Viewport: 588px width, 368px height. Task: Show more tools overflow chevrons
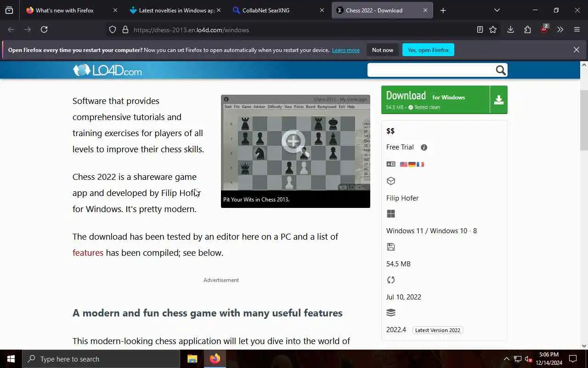click(560, 29)
